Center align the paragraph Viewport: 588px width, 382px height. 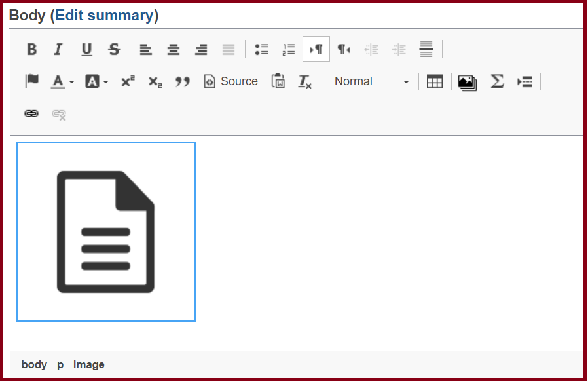[x=173, y=49]
